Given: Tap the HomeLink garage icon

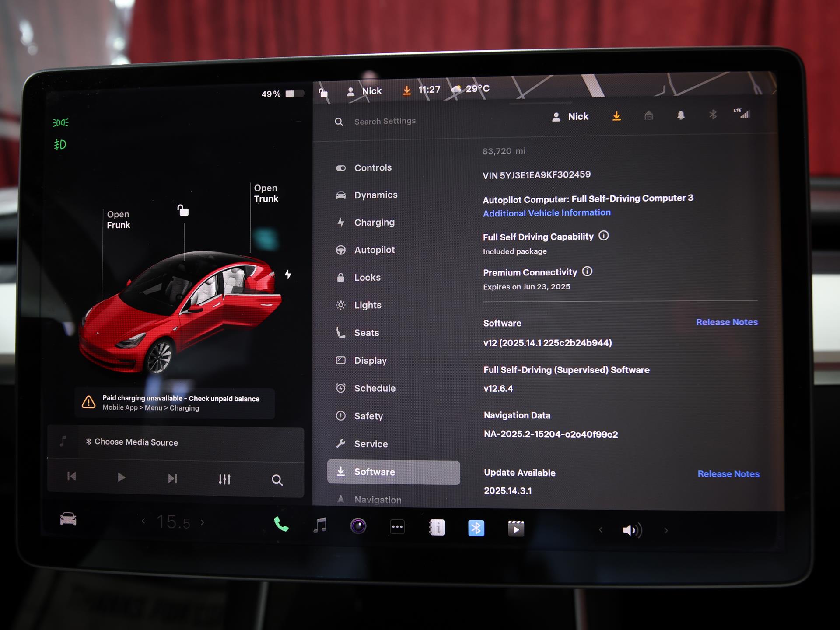Looking at the screenshot, I should point(649,115).
